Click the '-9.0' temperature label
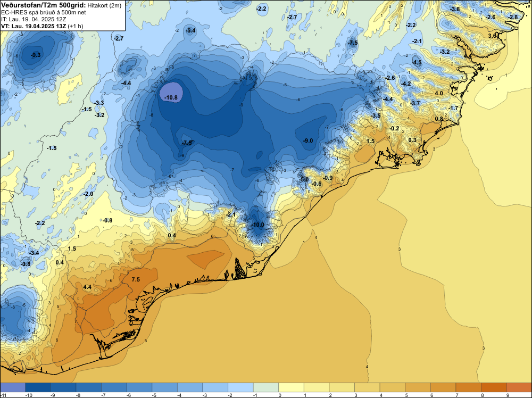Screen dimensions: 532x398 pos(307,140)
